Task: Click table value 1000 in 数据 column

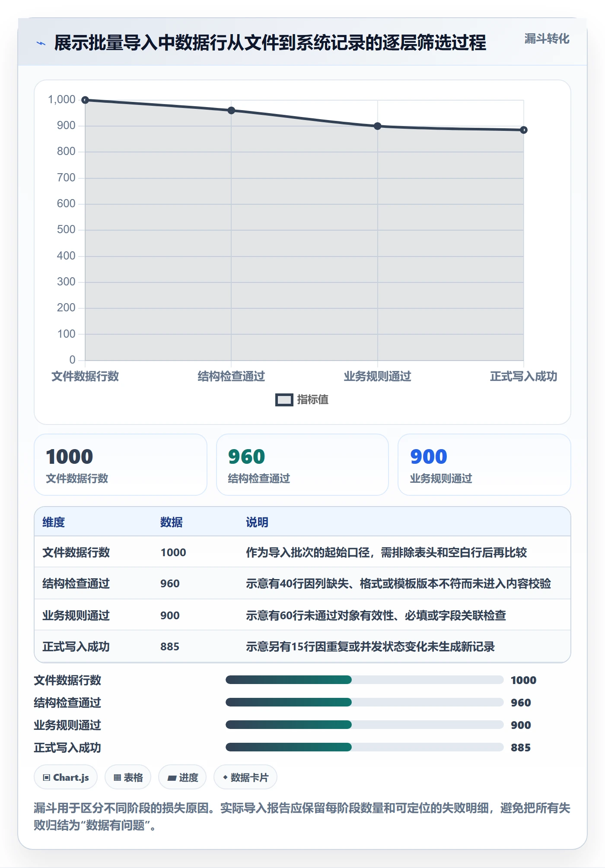Action: [x=173, y=552]
